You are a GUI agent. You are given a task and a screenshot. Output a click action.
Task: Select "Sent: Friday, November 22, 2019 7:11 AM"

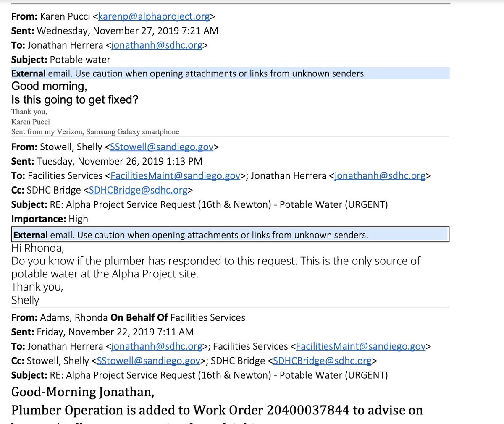102,332
